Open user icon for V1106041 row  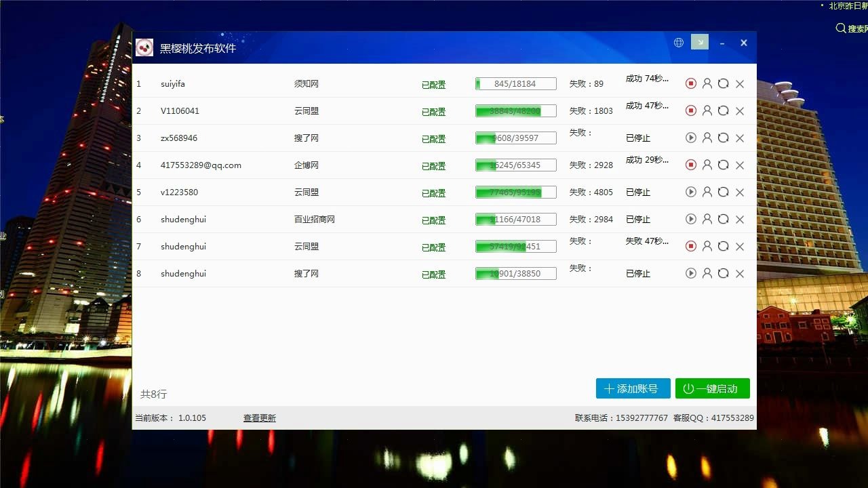click(x=707, y=110)
